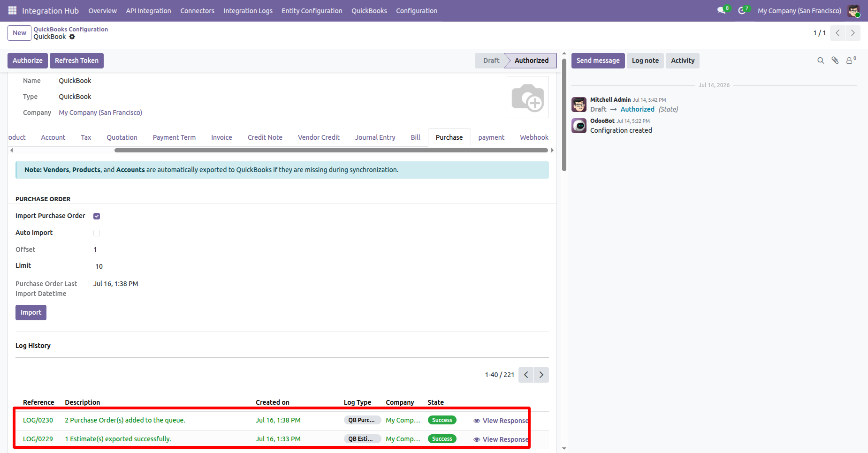Screen dimensions: 868x453
Task: Enable Auto Import checkbox
Action: (97, 233)
